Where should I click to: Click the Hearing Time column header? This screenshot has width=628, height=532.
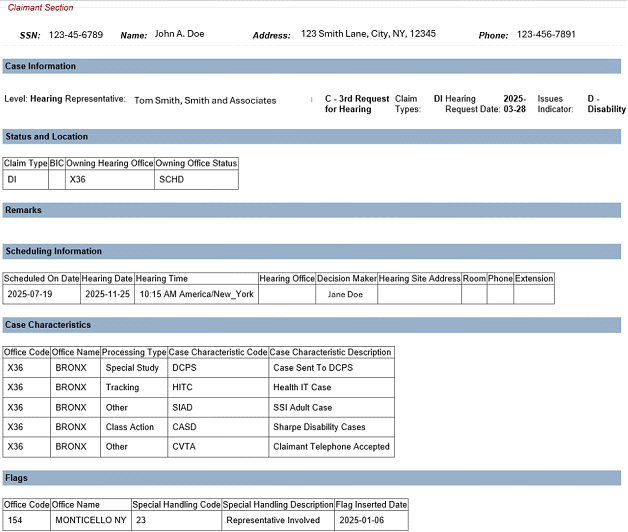click(x=162, y=279)
